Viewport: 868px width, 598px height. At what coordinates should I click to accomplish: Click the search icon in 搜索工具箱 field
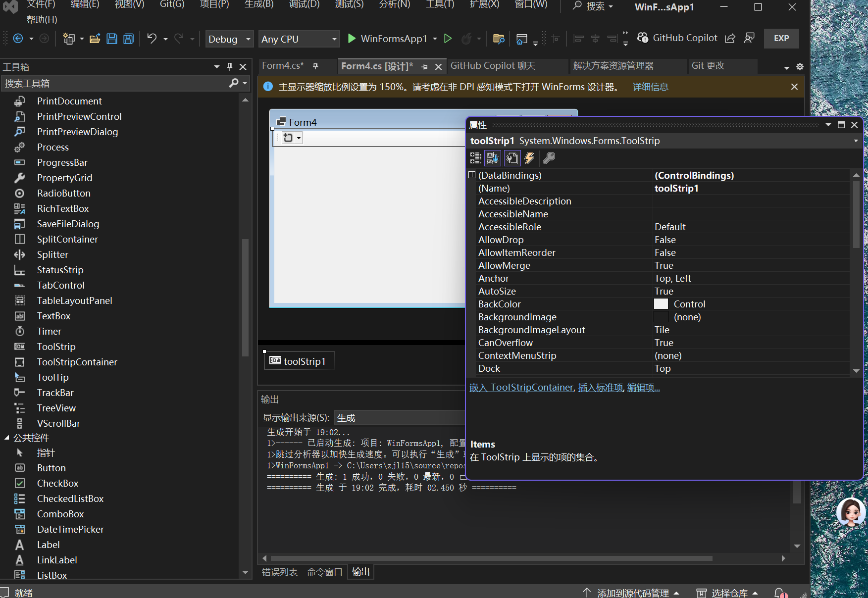tap(233, 83)
